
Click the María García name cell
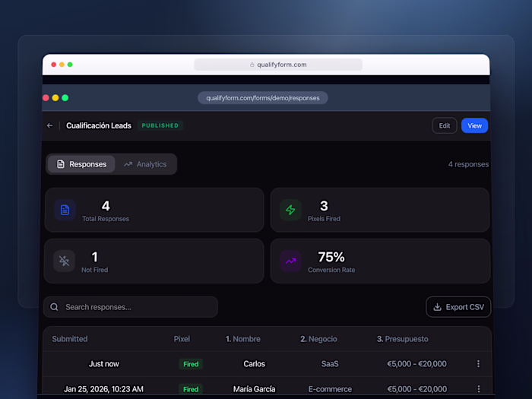pyautogui.click(x=254, y=389)
